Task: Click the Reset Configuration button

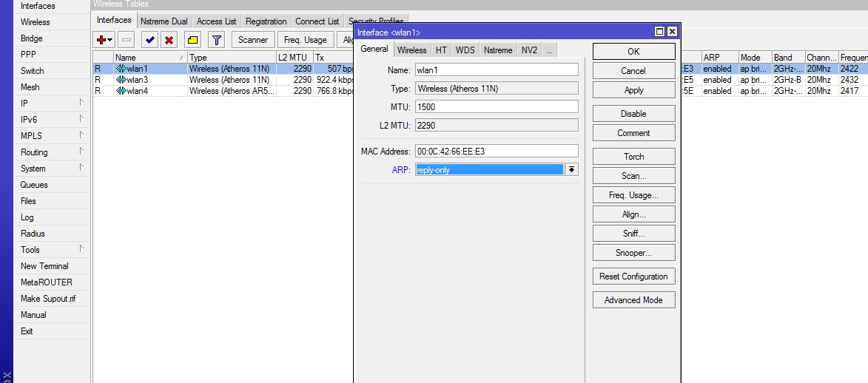Action: pyautogui.click(x=634, y=277)
